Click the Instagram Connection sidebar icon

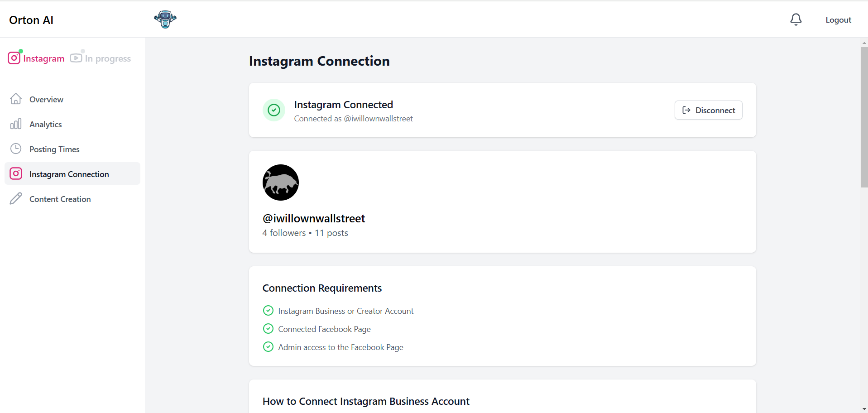pyautogui.click(x=16, y=174)
